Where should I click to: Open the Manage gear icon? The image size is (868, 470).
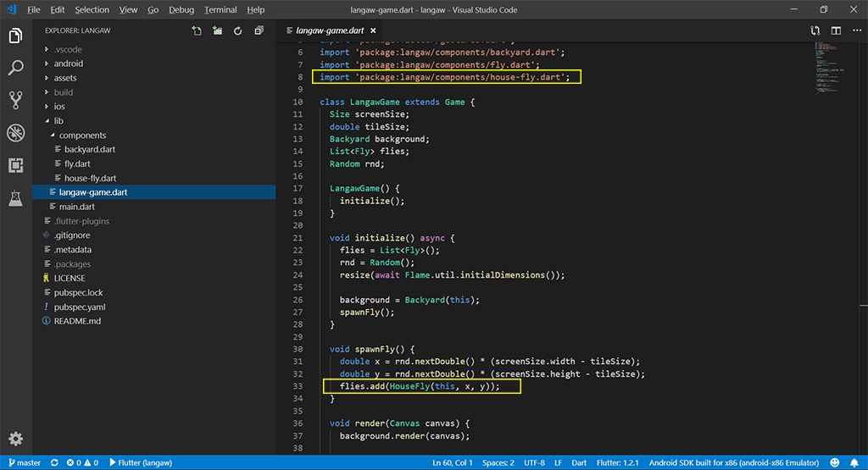[x=15, y=439]
